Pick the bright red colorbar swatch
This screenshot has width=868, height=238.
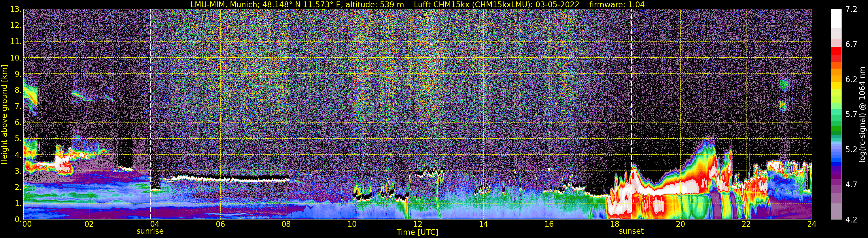(x=836, y=50)
